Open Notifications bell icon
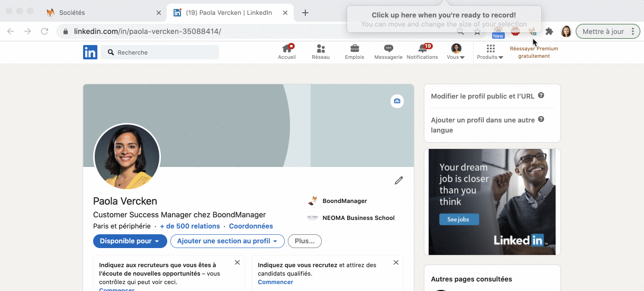This screenshot has height=291, width=644. 422,52
